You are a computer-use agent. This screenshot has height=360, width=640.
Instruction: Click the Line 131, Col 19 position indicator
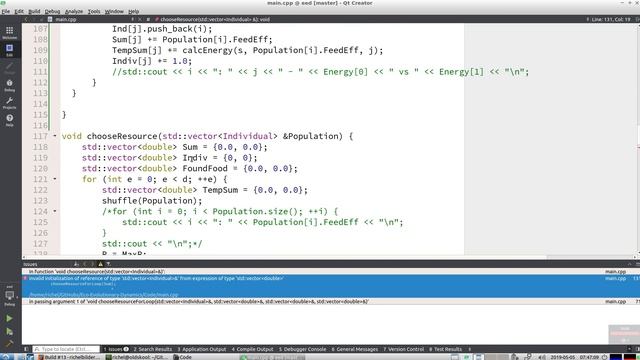tap(611, 19)
